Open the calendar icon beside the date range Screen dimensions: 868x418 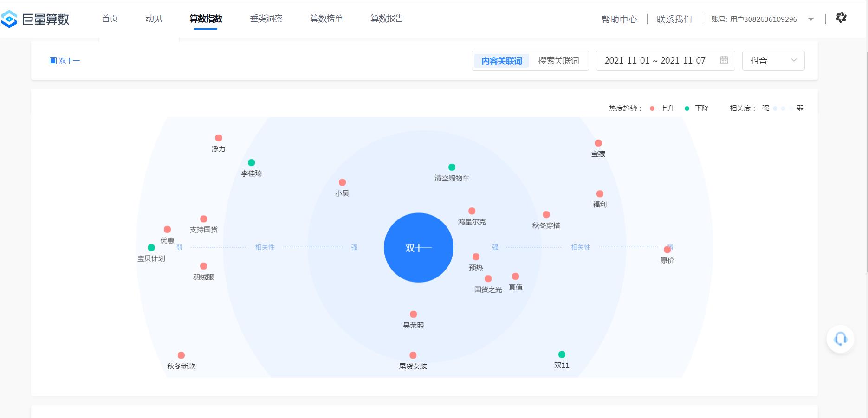coord(724,60)
